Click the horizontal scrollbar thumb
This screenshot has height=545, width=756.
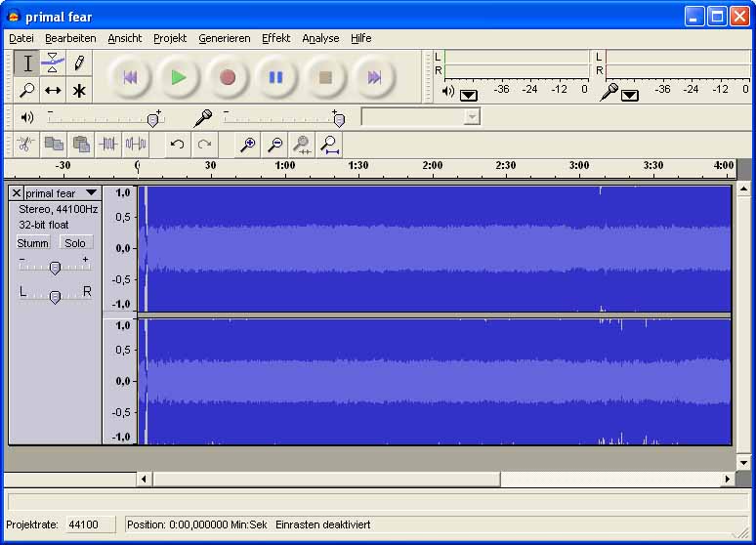pyautogui.click(x=326, y=479)
